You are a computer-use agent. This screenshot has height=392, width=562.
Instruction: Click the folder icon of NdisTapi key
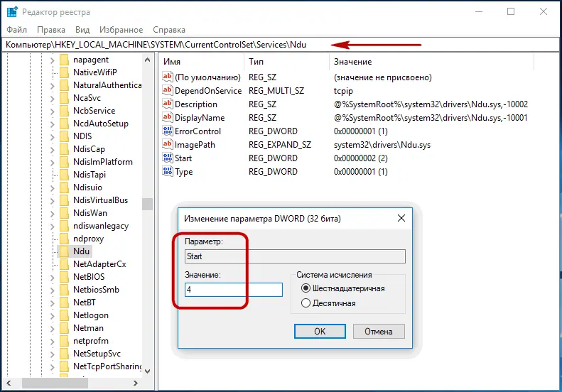(x=64, y=175)
